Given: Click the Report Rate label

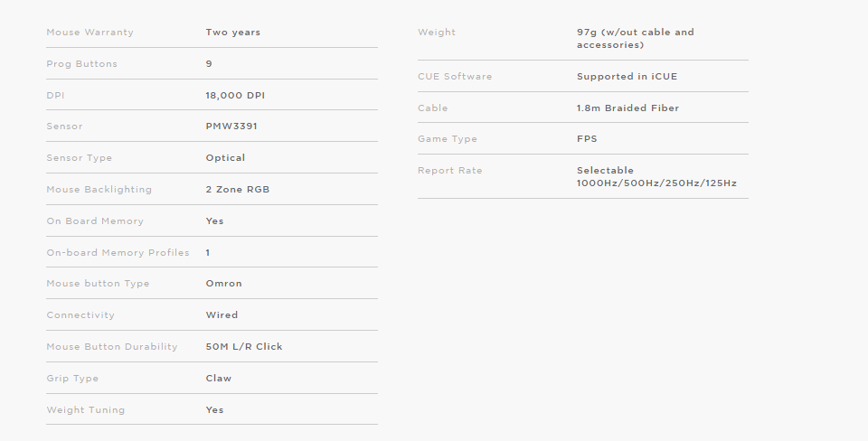Looking at the screenshot, I should (450, 171).
